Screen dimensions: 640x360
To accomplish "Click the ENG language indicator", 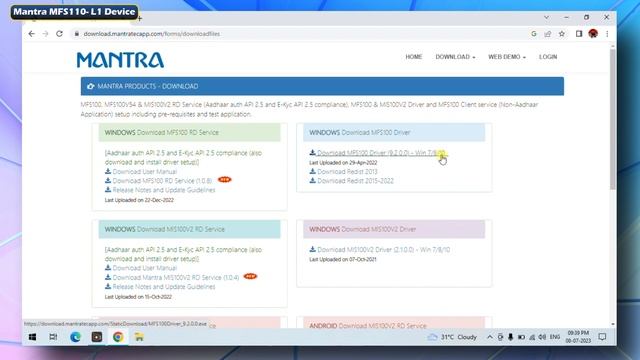I will [x=555, y=337].
